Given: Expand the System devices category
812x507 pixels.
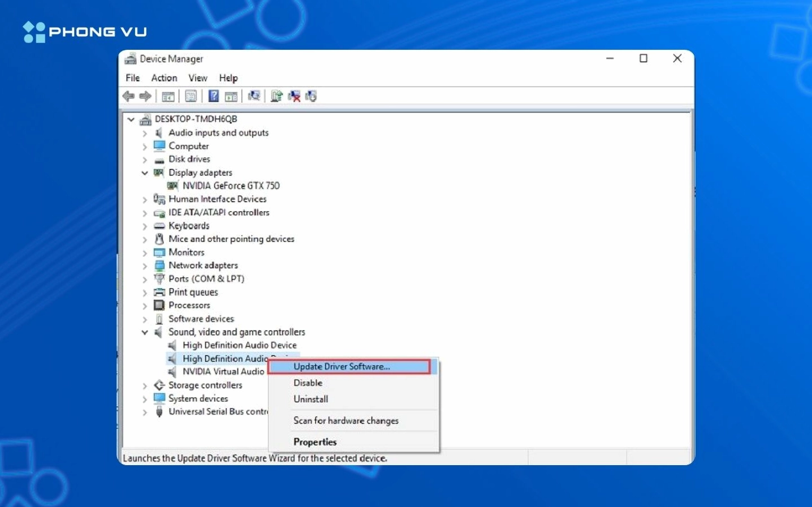Looking at the screenshot, I should pos(145,399).
